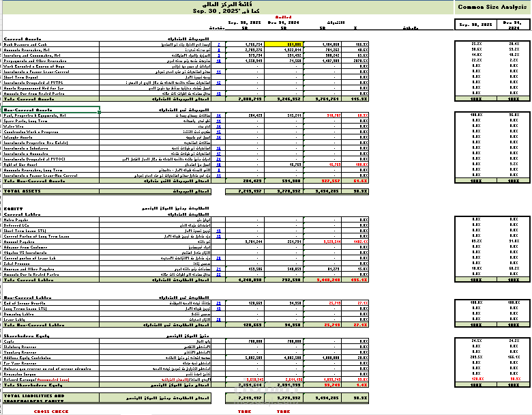Open note link in Plant, Properties & Equipment row
Viewport: 532px width, 415px height.
click(219, 115)
